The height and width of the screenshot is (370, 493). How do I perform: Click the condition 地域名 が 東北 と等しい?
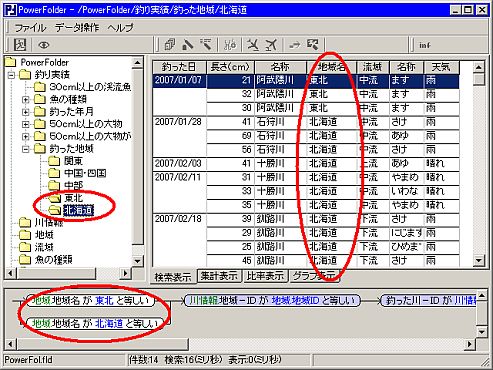(x=90, y=301)
